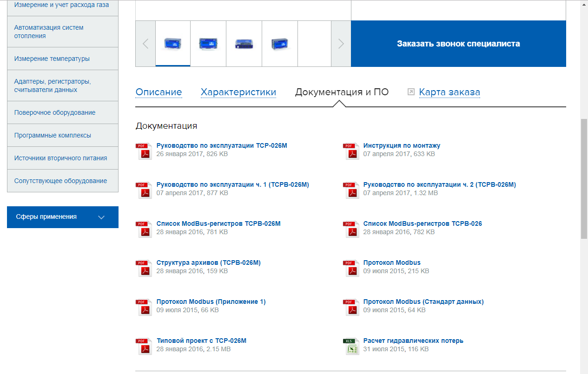Show next product thumbnails with right arrow
Viewport: 588px width, 374px height.
[341, 44]
